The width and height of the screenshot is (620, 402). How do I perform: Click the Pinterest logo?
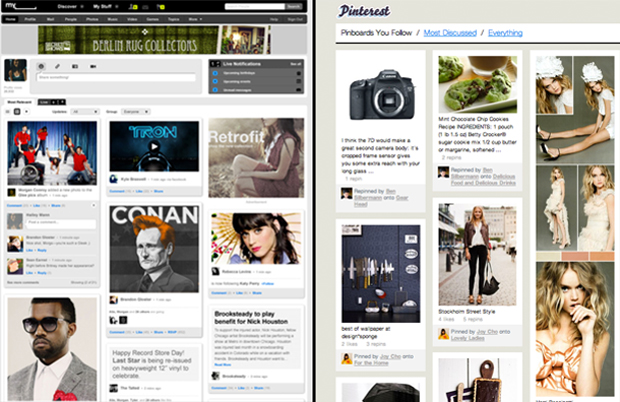pyautogui.click(x=364, y=11)
